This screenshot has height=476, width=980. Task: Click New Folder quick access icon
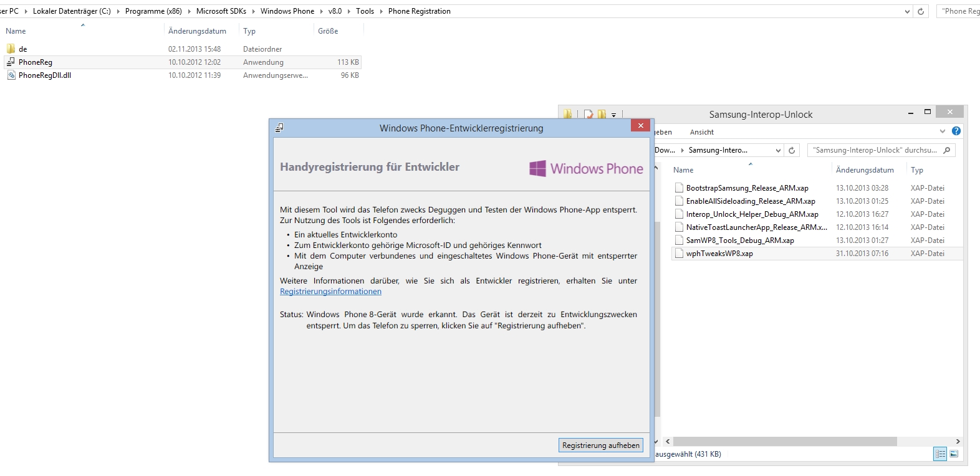click(x=602, y=114)
